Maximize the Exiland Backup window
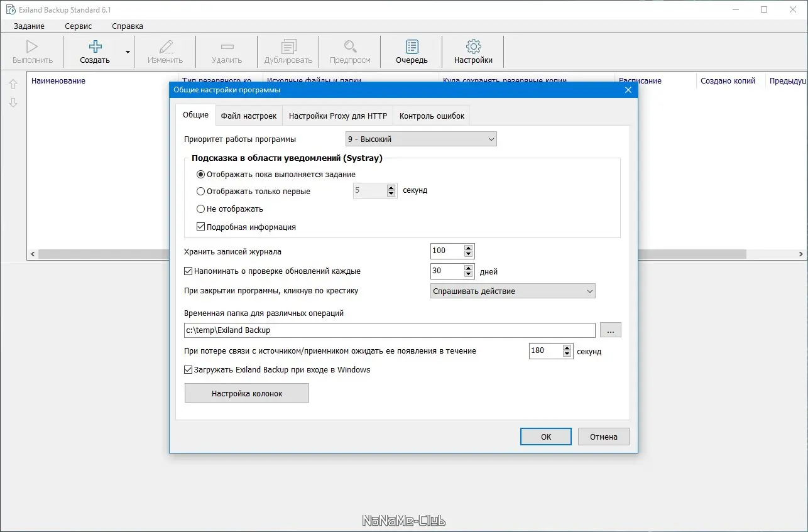The height and width of the screenshot is (532, 808). pyautogui.click(x=764, y=9)
